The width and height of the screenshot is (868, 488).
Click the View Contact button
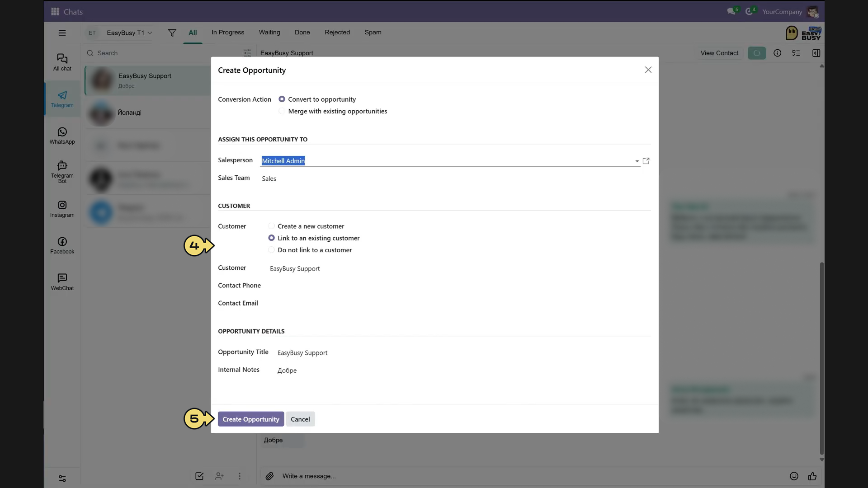pyautogui.click(x=719, y=53)
